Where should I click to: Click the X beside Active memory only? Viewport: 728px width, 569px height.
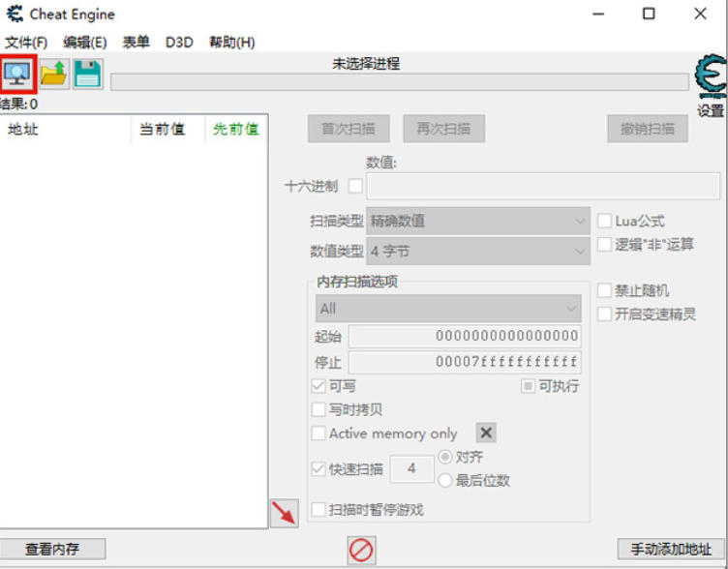486,433
